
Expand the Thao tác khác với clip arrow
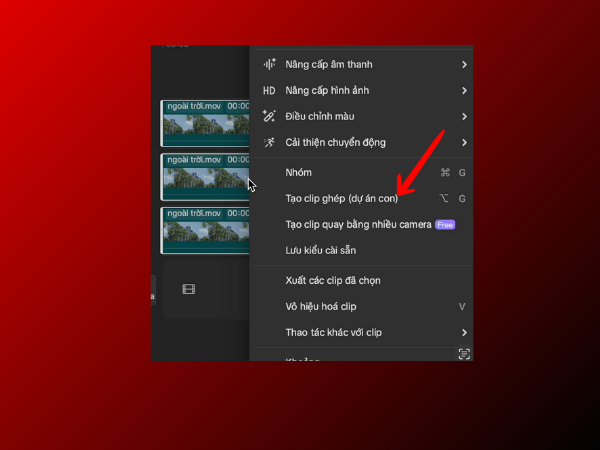464,332
